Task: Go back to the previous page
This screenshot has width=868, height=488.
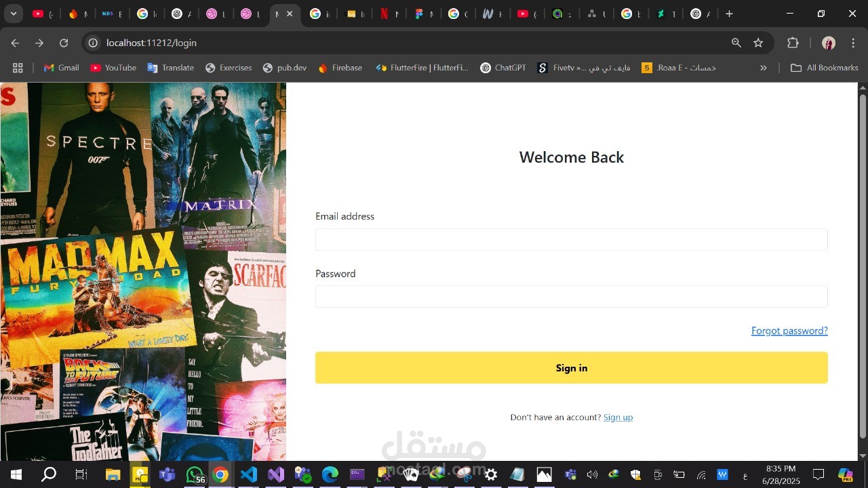Action: pyautogui.click(x=15, y=43)
